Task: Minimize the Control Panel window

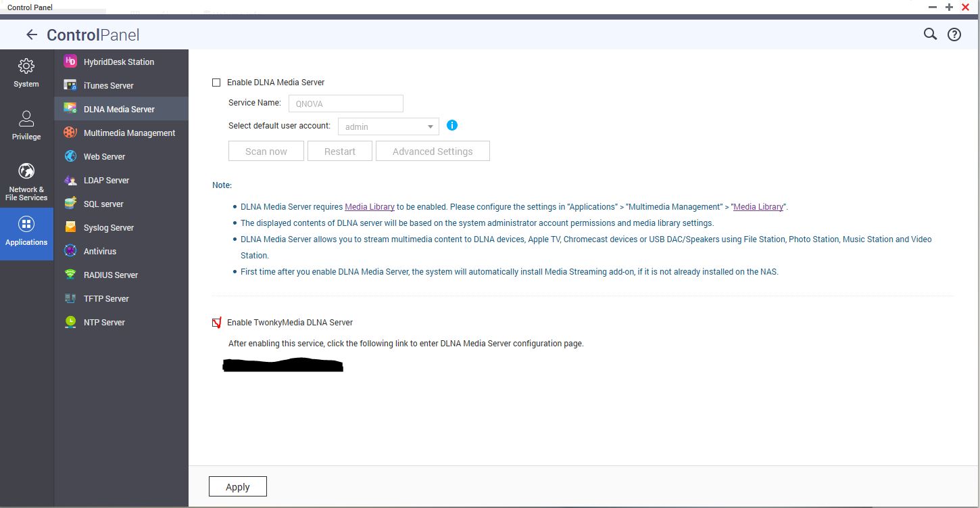Action: click(933, 7)
